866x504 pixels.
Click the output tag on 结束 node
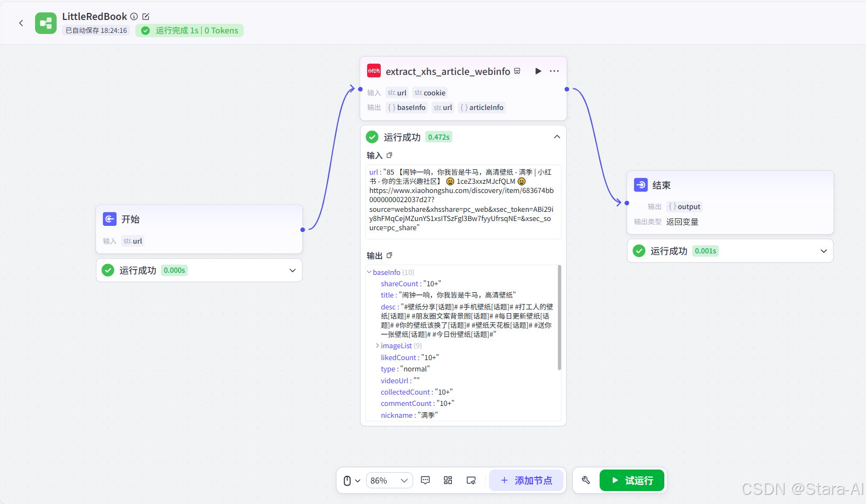pos(684,206)
